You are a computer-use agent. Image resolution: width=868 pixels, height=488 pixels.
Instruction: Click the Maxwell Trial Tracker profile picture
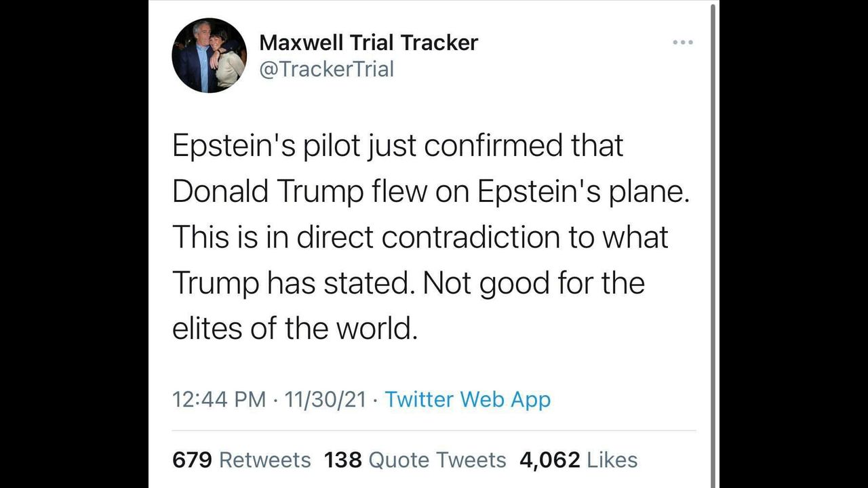[x=209, y=56]
